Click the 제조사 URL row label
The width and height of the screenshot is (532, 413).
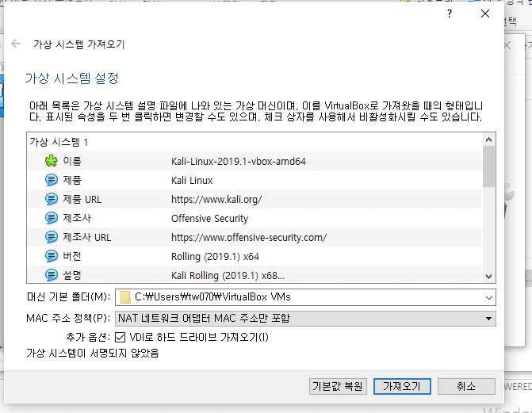[x=87, y=237]
